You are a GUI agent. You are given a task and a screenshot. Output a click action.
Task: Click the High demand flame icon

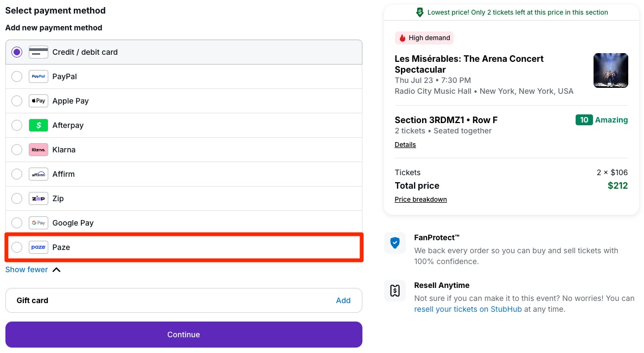403,38
